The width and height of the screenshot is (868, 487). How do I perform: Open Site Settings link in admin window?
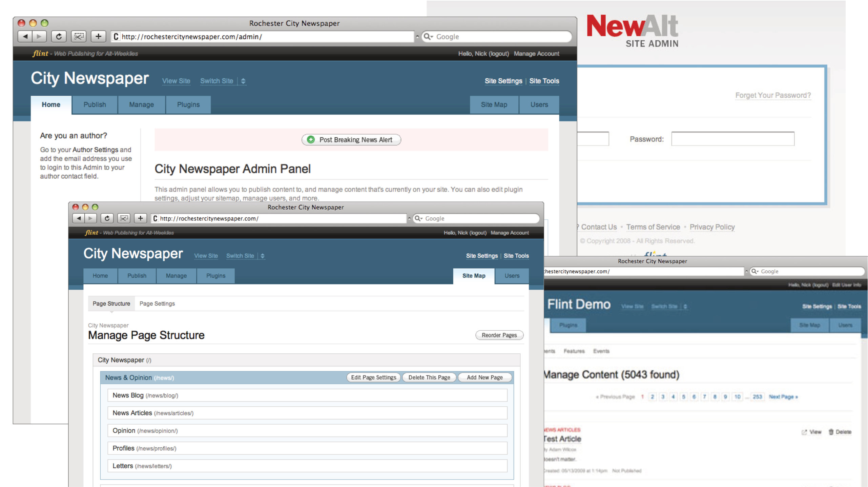click(503, 81)
